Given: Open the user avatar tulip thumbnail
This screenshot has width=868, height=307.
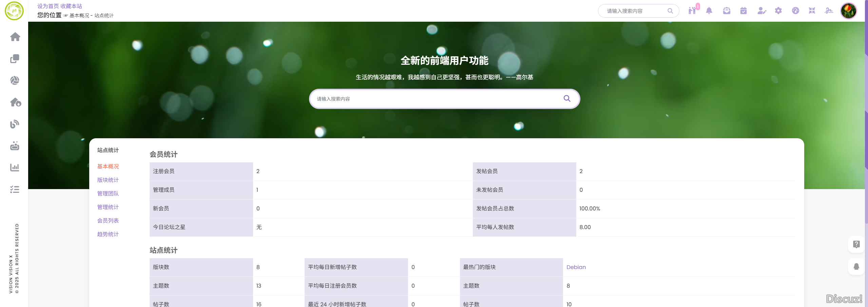Looking at the screenshot, I should click(x=848, y=11).
